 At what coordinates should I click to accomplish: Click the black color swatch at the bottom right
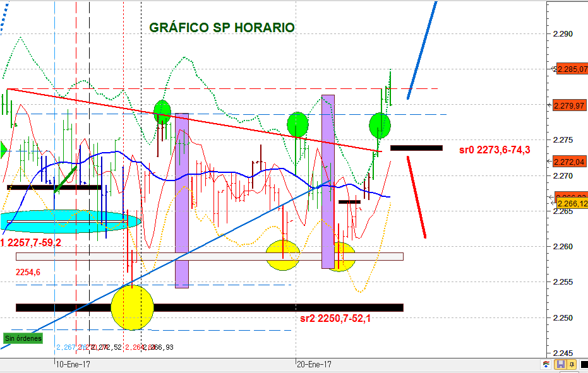tap(584, 364)
